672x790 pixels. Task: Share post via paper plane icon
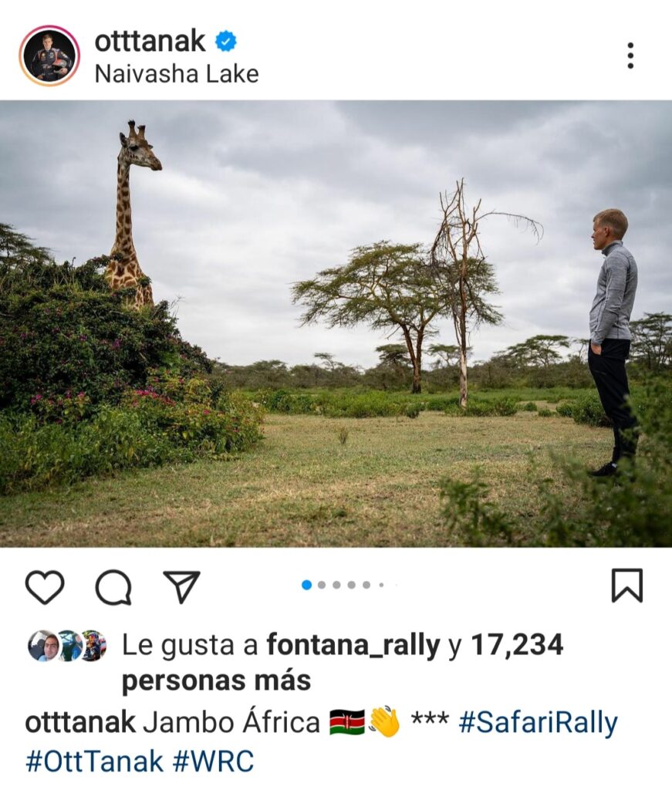pos(181,586)
